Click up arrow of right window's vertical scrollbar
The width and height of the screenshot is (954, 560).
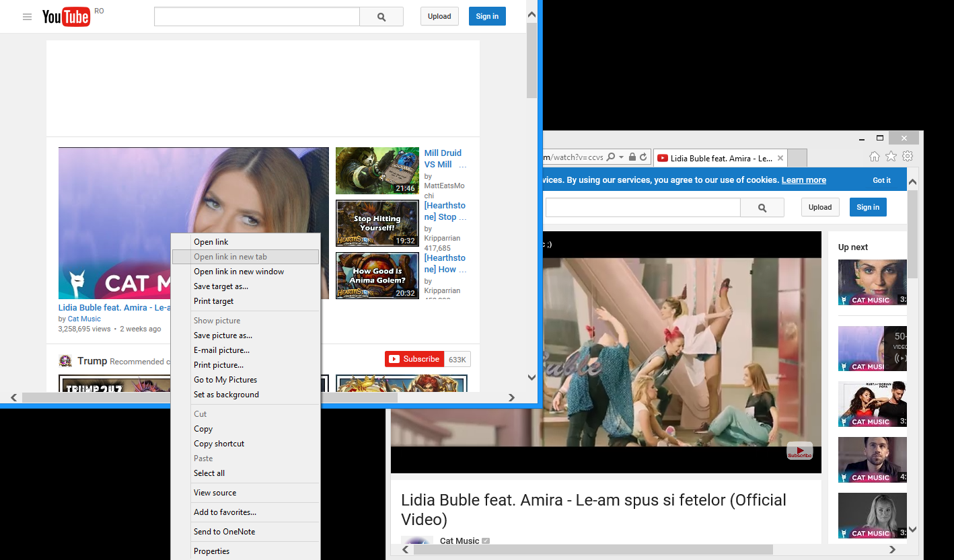click(x=912, y=182)
